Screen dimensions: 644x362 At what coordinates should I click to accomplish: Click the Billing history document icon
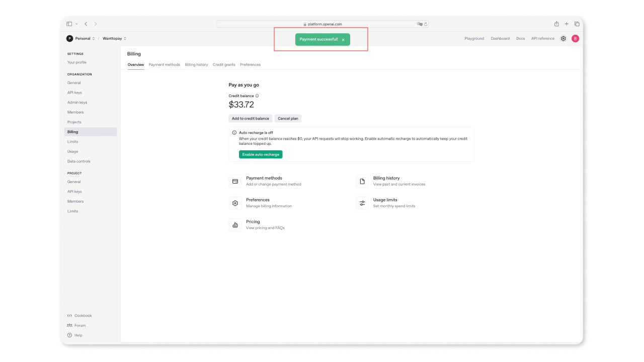(x=362, y=181)
